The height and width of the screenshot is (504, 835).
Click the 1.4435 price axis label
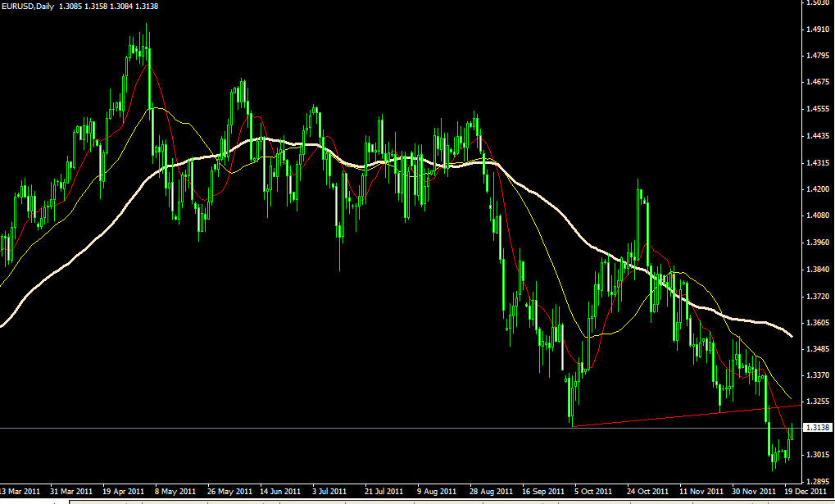point(818,136)
